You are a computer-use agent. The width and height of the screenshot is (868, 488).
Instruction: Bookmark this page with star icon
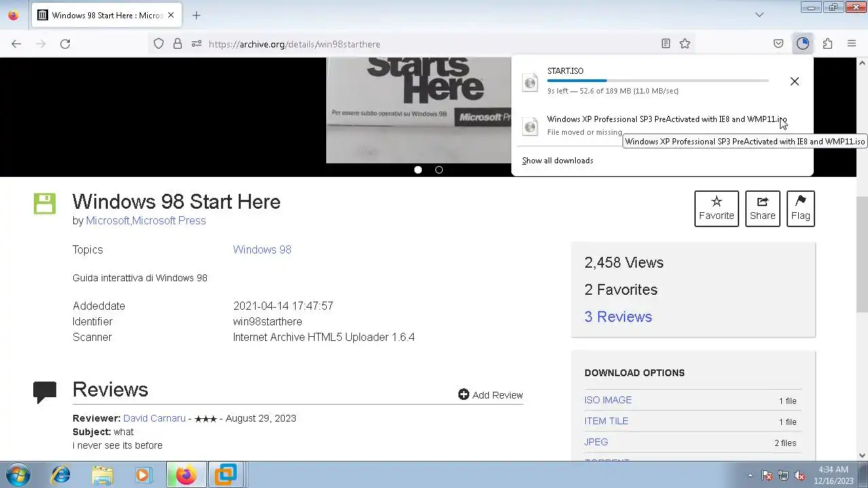click(685, 43)
